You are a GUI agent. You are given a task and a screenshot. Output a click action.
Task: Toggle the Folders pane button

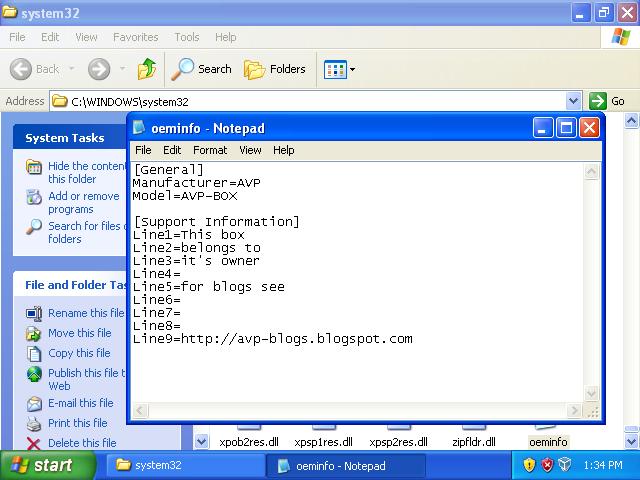coord(274,69)
